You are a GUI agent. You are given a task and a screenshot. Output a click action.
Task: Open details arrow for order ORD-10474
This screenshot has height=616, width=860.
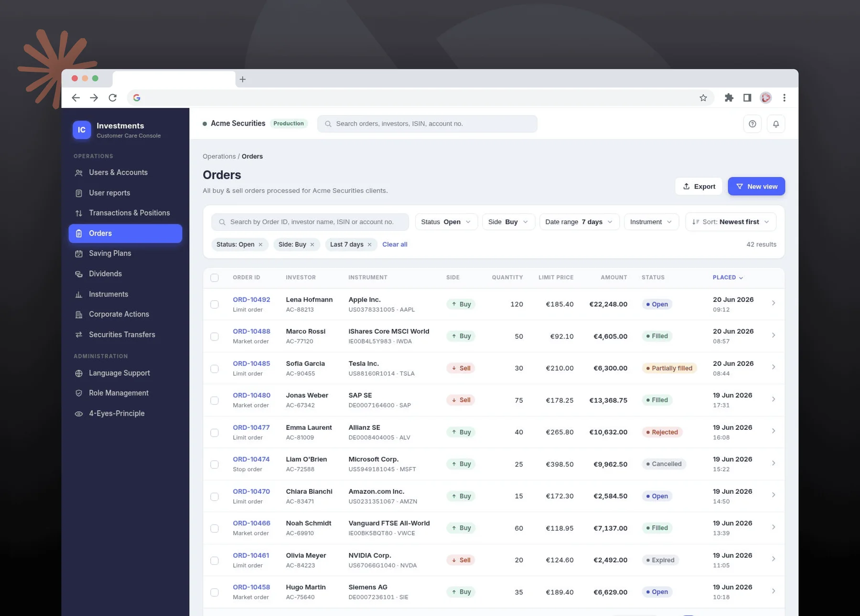[774, 463]
